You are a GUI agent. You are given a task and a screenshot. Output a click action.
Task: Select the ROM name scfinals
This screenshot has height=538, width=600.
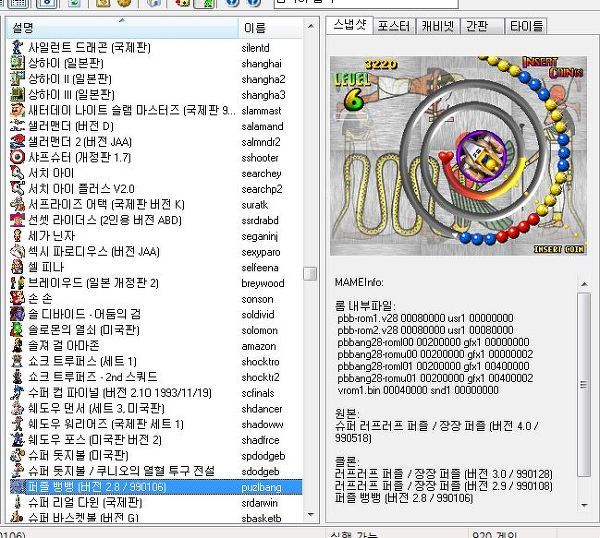(258, 393)
